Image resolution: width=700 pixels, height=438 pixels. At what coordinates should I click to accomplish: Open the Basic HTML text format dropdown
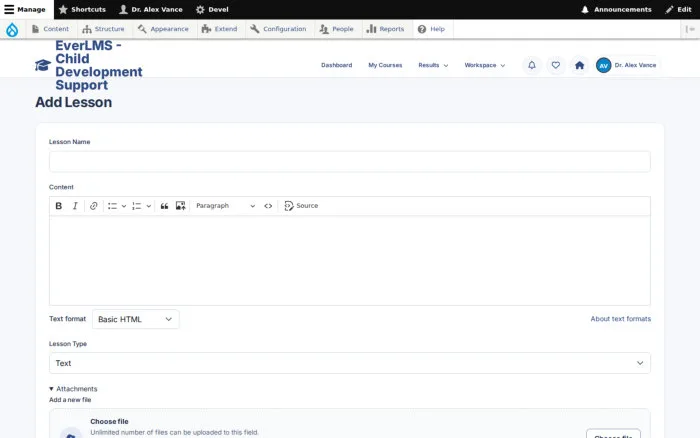click(136, 319)
